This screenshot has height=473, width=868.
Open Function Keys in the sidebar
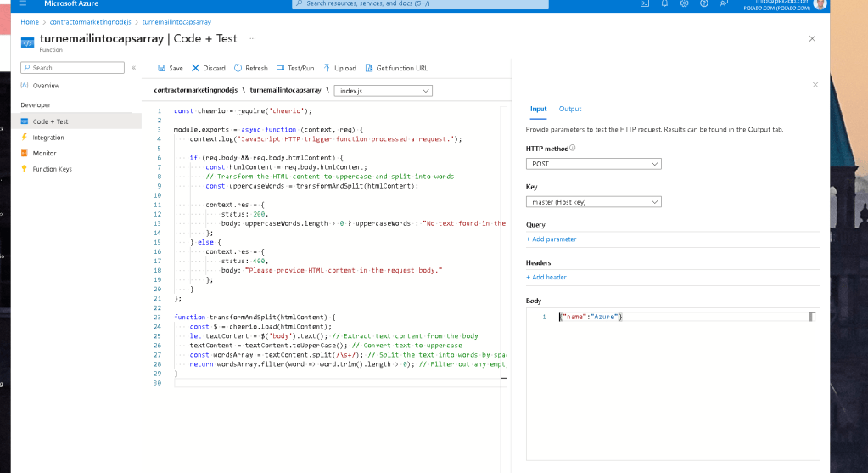(x=52, y=169)
